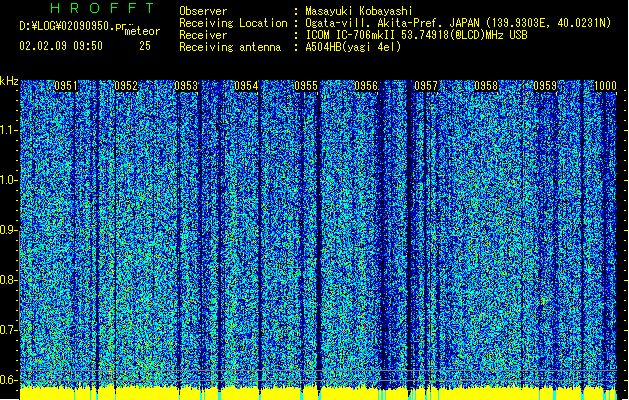Click the 0957 time marker
This screenshot has width=629, height=400.
pos(426,86)
